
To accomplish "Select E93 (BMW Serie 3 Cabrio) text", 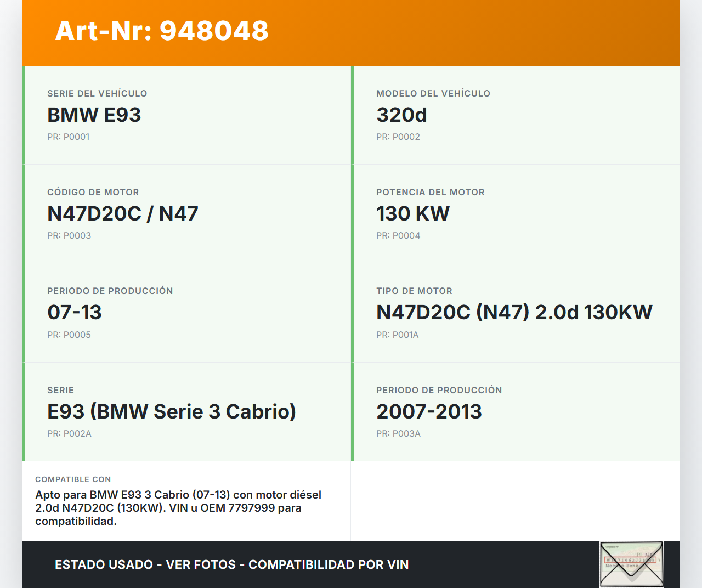I will (x=171, y=412).
